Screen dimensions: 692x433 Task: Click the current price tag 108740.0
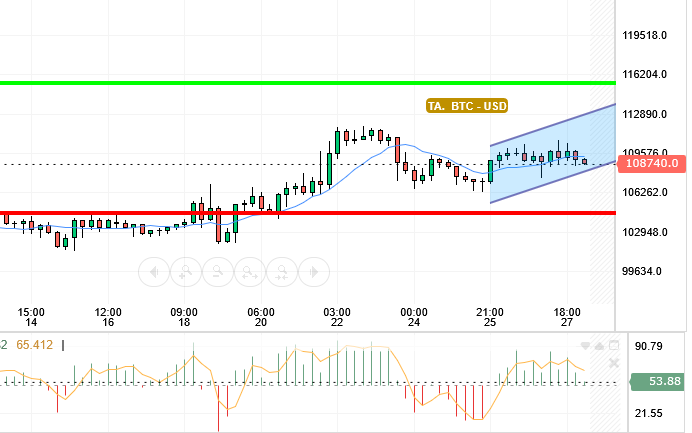(651, 163)
